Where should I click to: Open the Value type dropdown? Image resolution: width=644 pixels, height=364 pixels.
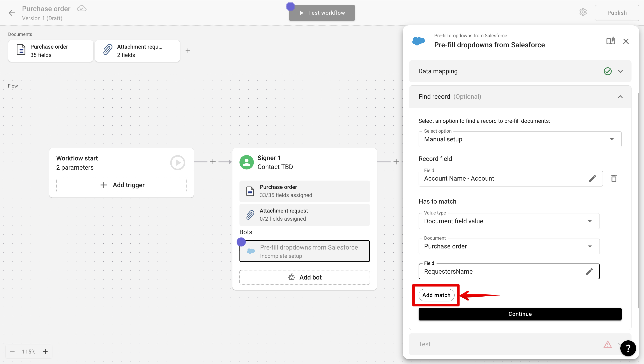click(590, 221)
